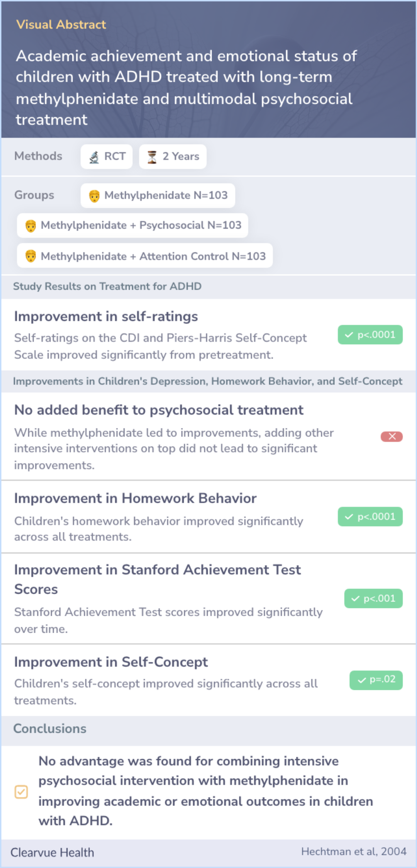Click the Homework Behavior p<.0001 badge
417x868 pixels.
[x=370, y=517]
